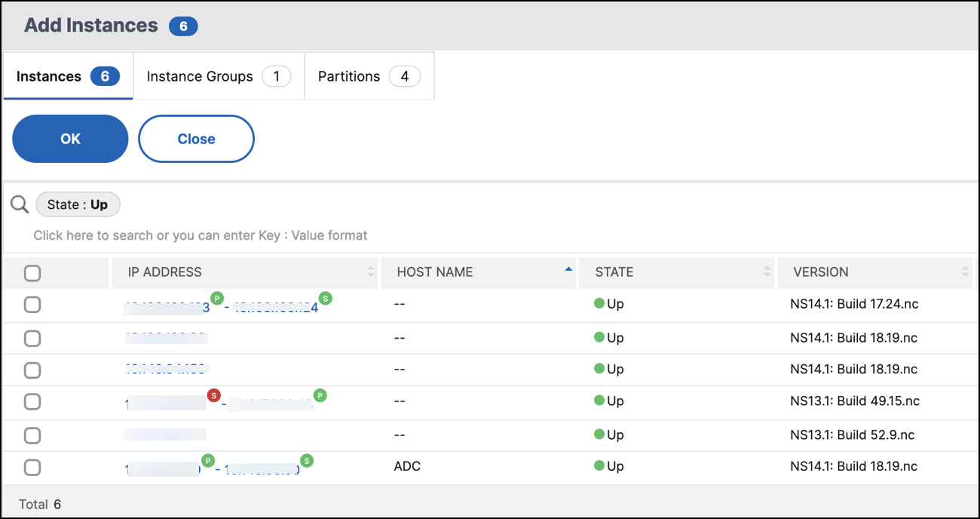The width and height of the screenshot is (980, 519).
Task: Click the green S badge in the ADC row
Action: click(307, 460)
